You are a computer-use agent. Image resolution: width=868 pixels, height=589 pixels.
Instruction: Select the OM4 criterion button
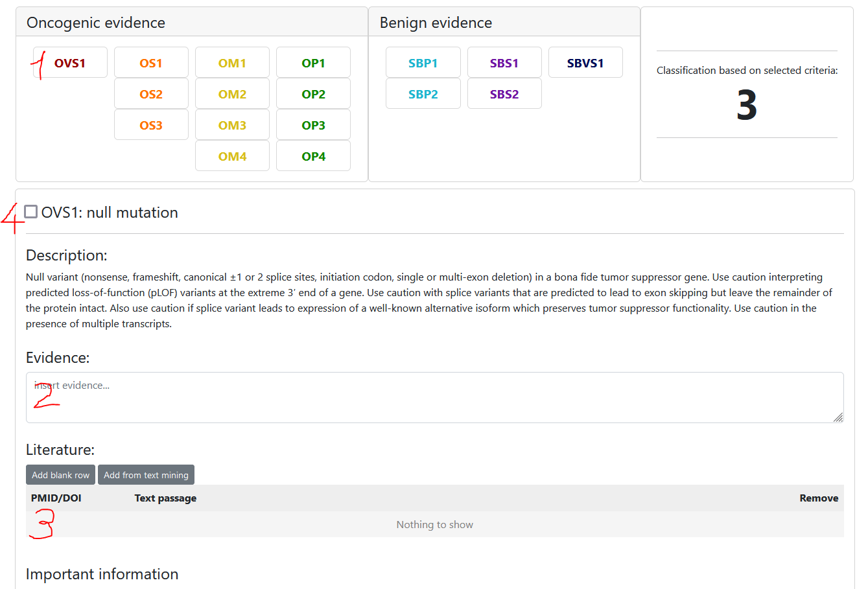point(232,156)
